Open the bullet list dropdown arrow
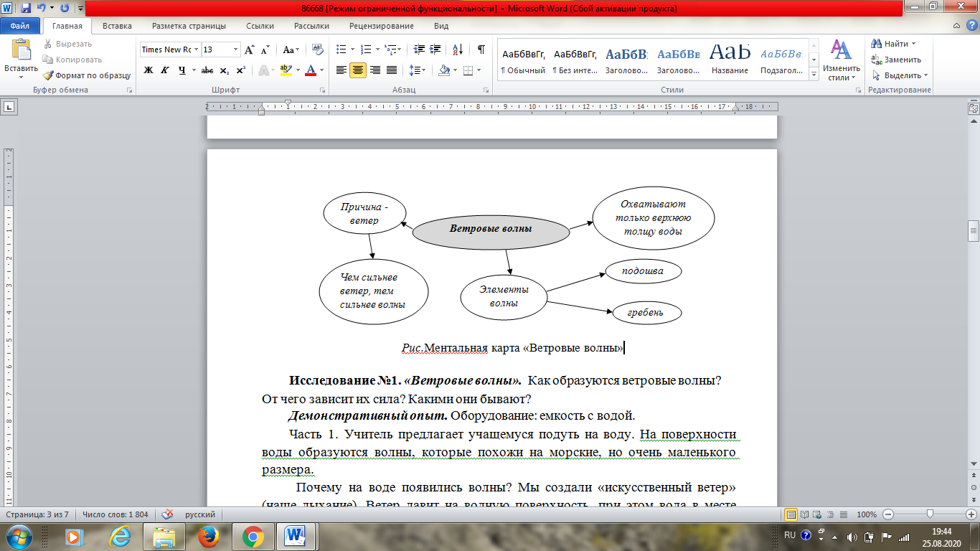Image resolution: width=980 pixels, height=551 pixels. (352, 50)
